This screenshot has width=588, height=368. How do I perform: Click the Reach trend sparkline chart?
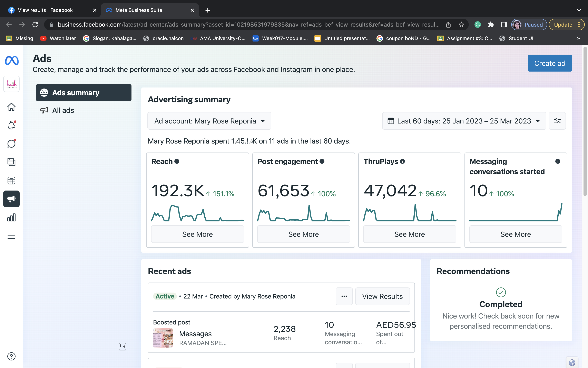click(198, 213)
